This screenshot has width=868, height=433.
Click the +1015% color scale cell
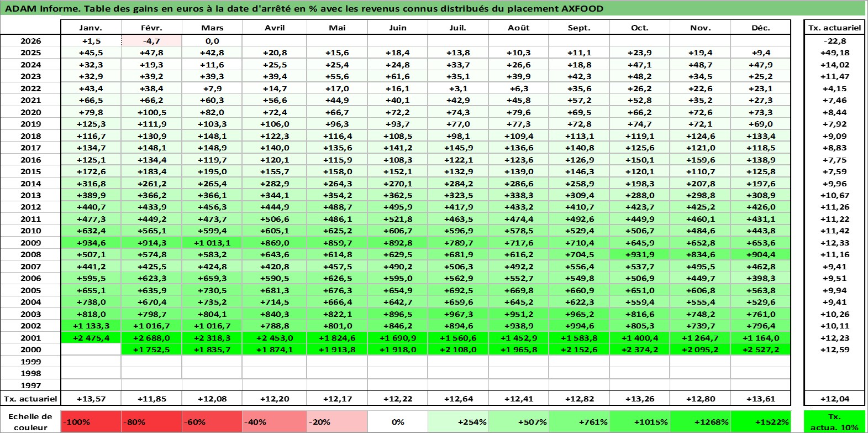pyautogui.click(x=640, y=422)
